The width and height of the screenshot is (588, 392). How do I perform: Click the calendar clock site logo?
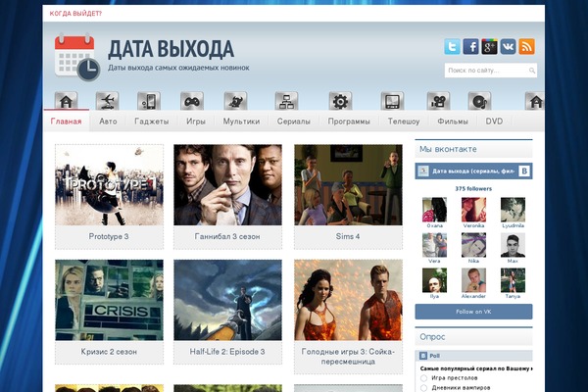coord(76,57)
